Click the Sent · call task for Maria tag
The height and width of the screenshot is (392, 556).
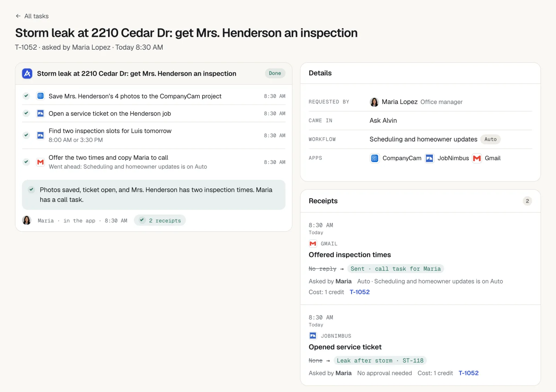coord(395,269)
